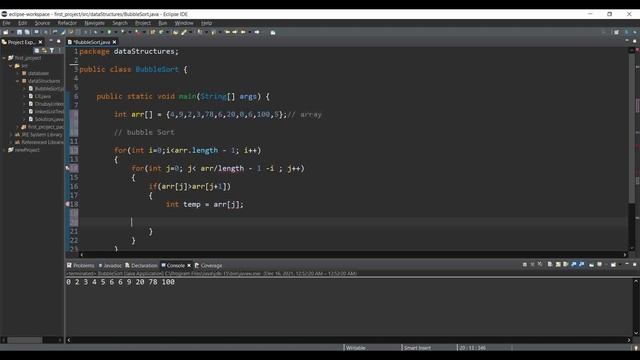Viewport: 640px width, 360px height.
Task: Expand the database package node
Action: [18, 73]
